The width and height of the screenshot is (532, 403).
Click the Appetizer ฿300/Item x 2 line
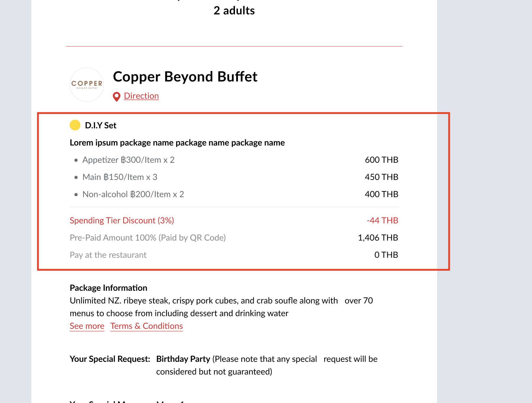click(x=128, y=160)
